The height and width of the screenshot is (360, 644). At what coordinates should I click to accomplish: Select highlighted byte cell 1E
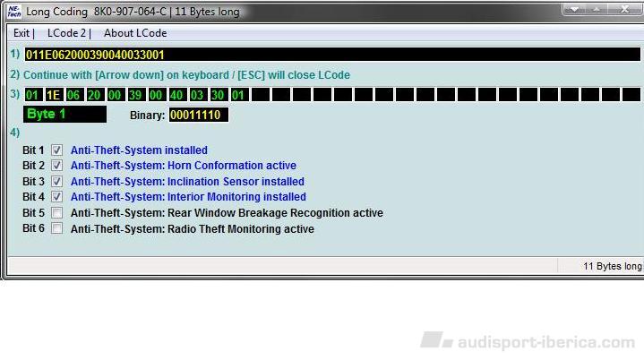coord(54,95)
